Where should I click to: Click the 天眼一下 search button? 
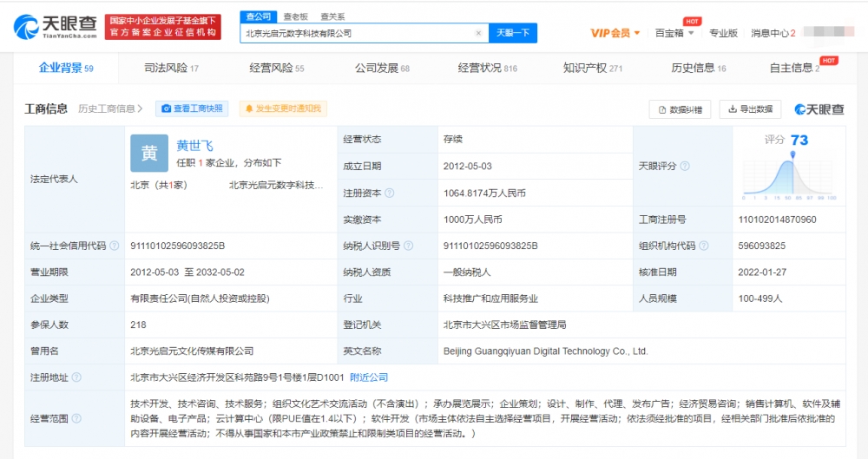(513, 33)
